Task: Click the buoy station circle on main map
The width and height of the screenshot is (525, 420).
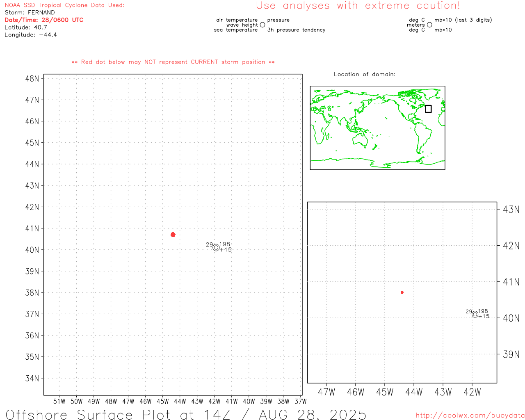Action: coord(216,247)
